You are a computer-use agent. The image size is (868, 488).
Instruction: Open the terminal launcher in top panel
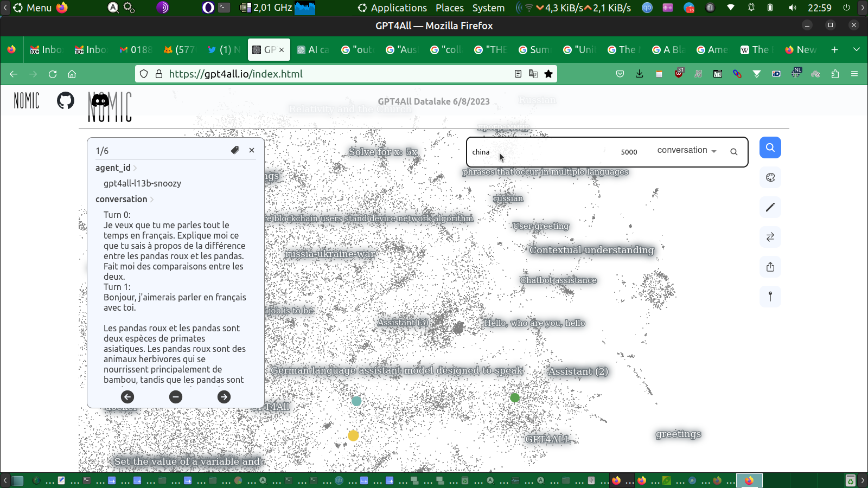coord(225,8)
